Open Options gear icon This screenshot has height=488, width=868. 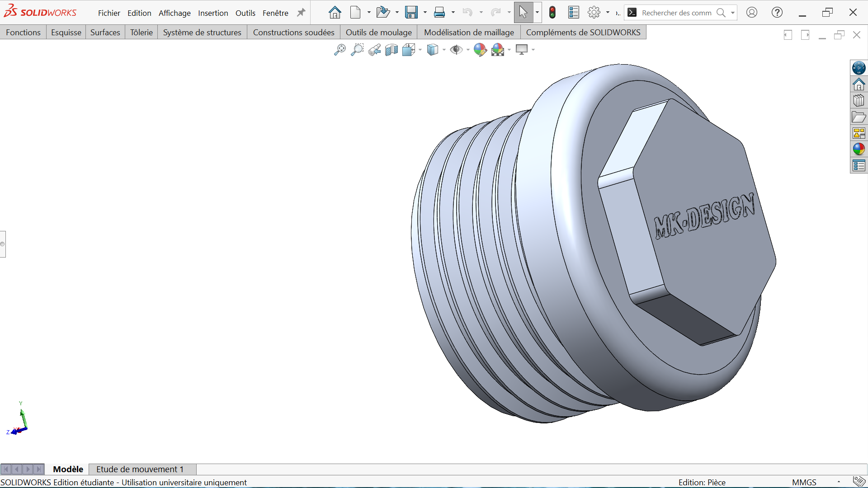click(594, 13)
